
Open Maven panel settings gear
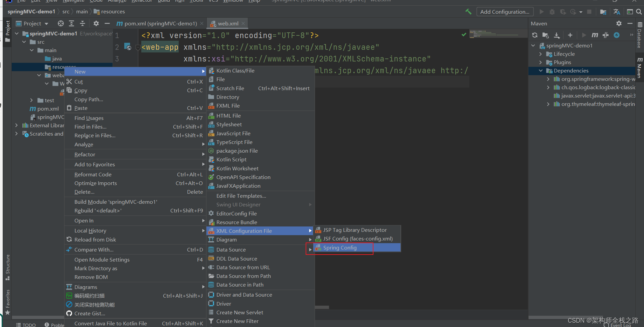click(x=619, y=23)
